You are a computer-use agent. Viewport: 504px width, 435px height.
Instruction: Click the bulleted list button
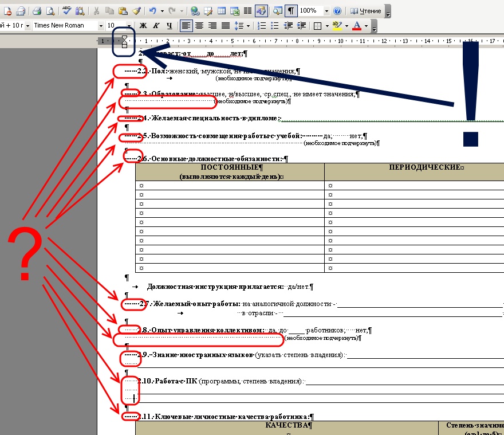274,26
